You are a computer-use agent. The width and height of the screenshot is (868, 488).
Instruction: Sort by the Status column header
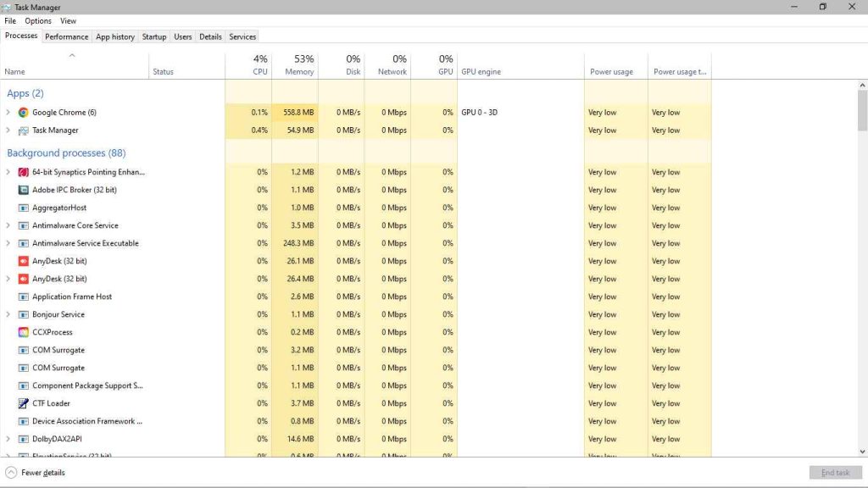pos(186,66)
